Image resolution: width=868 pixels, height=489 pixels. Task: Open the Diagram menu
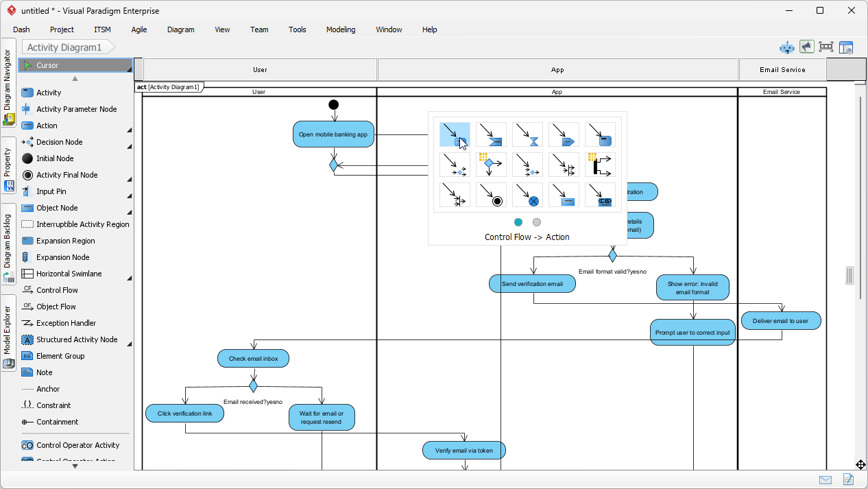pyautogui.click(x=180, y=29)
